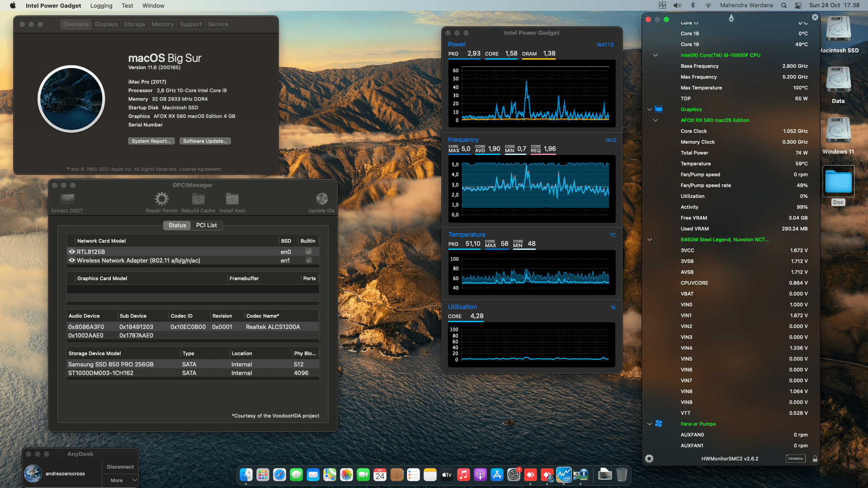Open Calendar from the Dock
The height and width of the screenshot is (488, 868).
click(380, 475)
